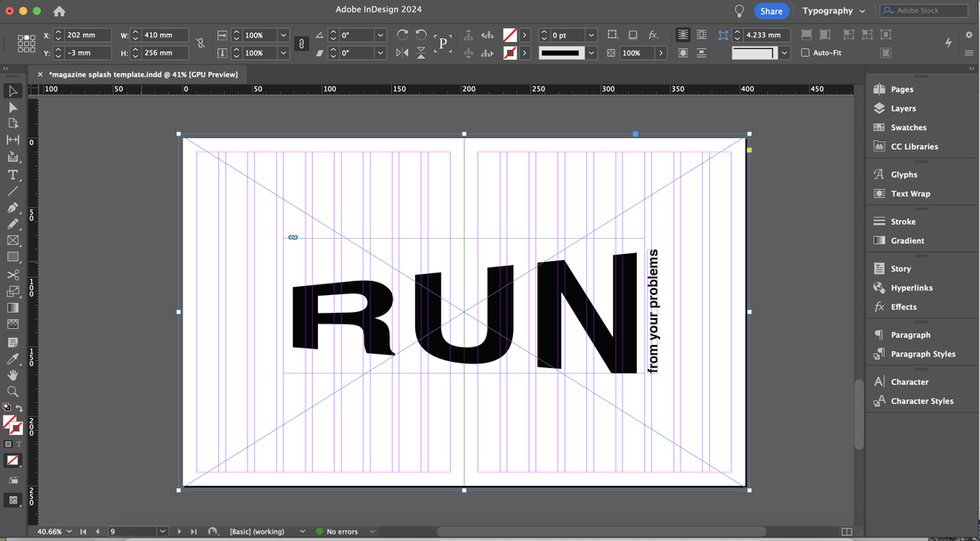
Task: Select the Rectangle tool
Action: point(12,257)
